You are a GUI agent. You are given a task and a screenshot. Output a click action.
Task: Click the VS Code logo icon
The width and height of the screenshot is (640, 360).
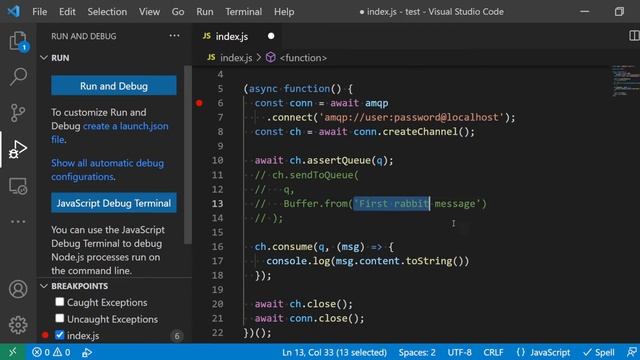click(x=13, y=11)
